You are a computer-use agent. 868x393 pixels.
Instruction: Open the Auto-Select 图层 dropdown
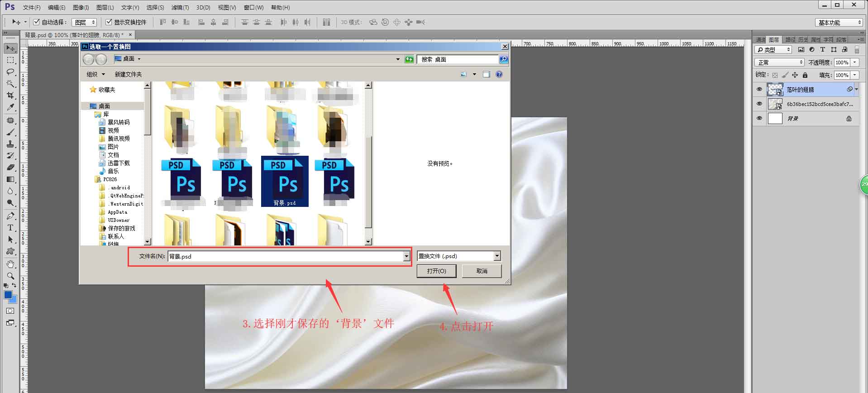84,22
